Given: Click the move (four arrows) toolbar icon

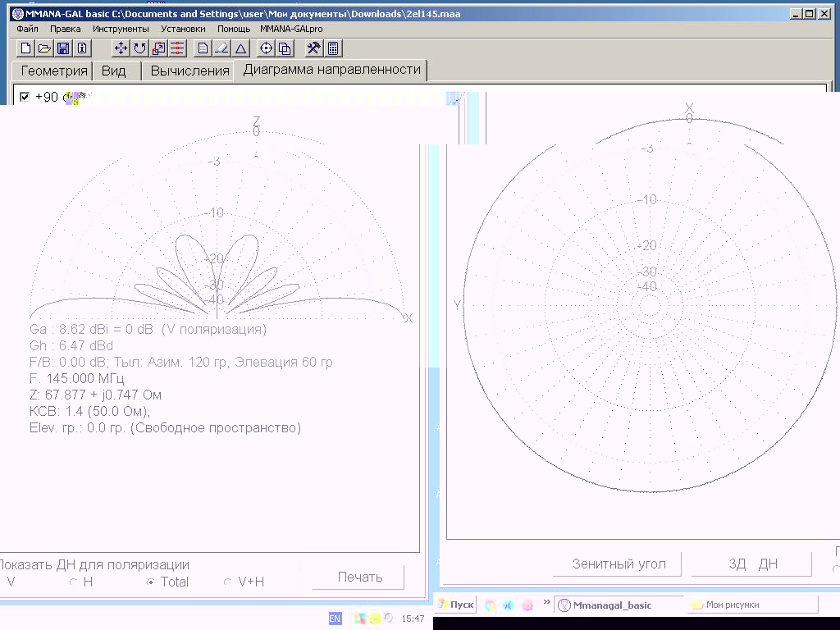Looking at the screenshot, I should [x=121, y=48].
